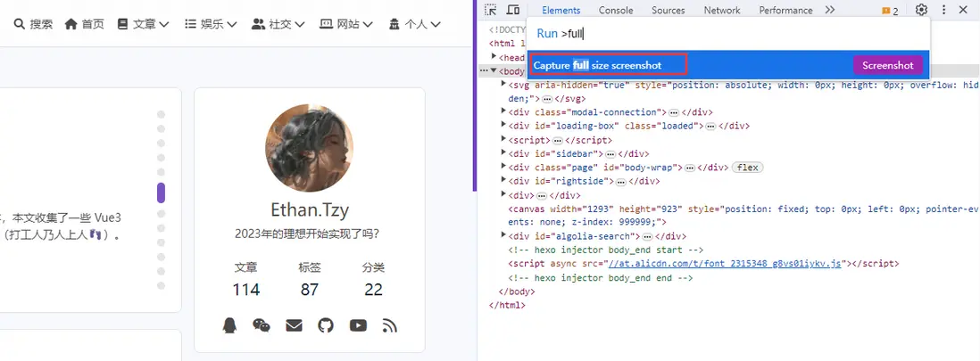The image size is (980, 361).
Task: Switch to the Elements tab
Action: point(561,10)
